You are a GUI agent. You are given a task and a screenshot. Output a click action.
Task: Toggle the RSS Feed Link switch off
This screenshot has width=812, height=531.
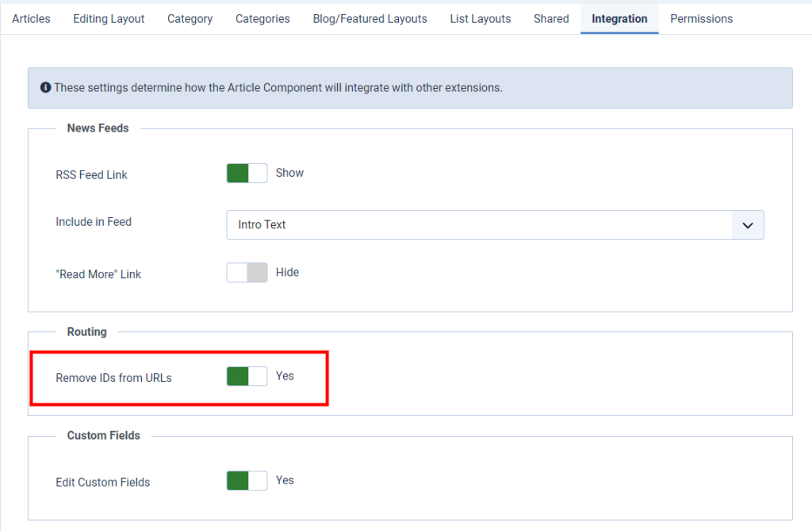click(x=246, y=173)
